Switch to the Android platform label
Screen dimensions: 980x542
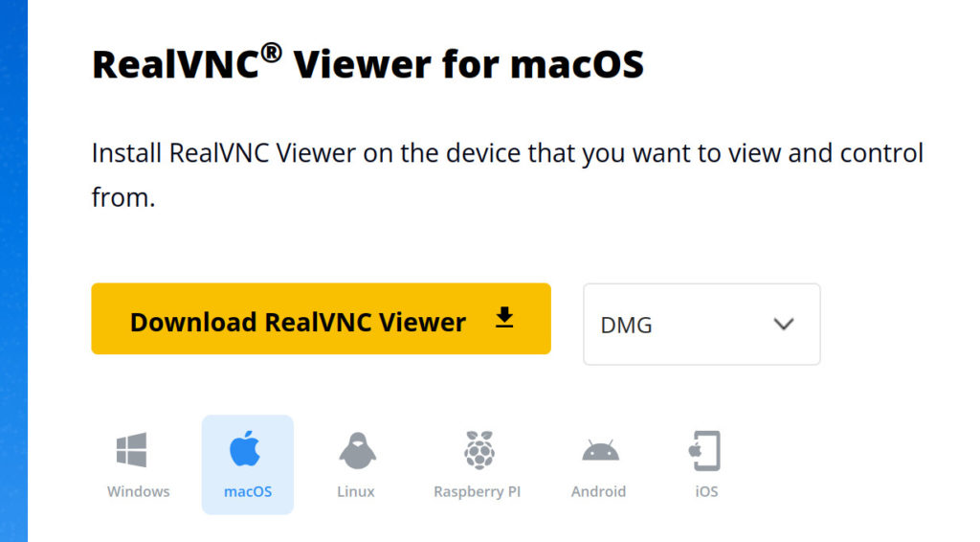[598, 491]
